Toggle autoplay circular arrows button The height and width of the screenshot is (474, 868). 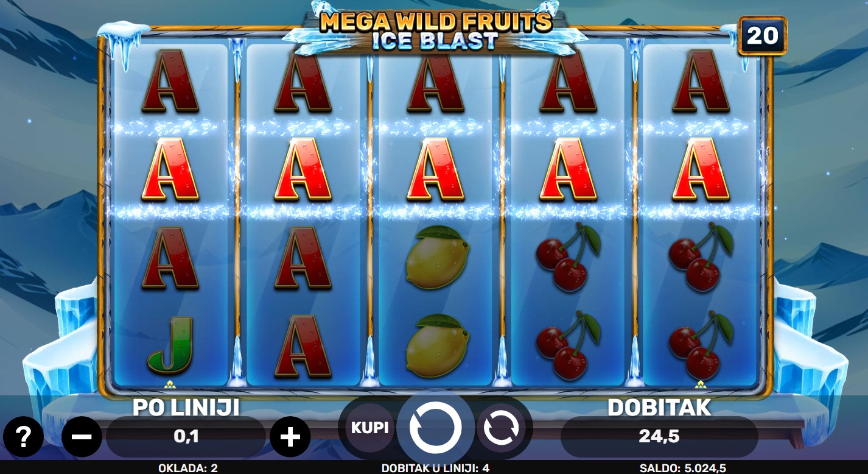pyautogui.click(x=501, y=428)
